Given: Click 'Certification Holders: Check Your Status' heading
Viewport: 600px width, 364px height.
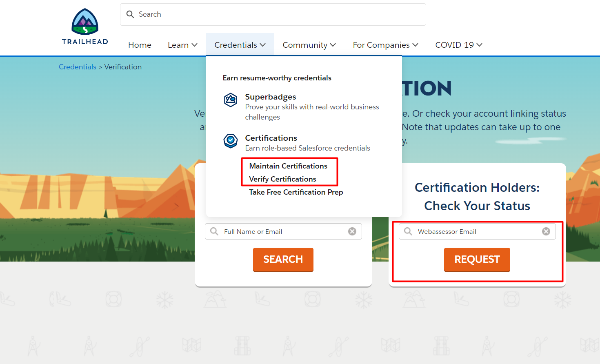Looking at the screenshot, I should (x=477, y=197).
